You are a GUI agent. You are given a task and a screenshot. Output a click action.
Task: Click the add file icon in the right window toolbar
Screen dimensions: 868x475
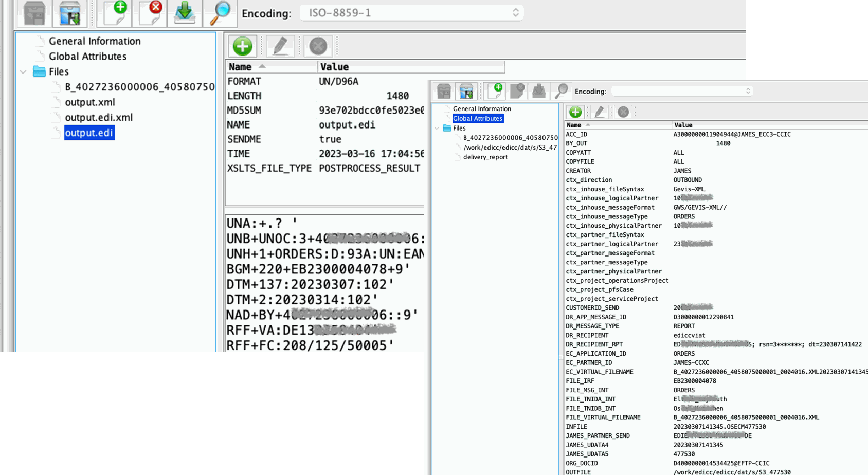[495, 91]
